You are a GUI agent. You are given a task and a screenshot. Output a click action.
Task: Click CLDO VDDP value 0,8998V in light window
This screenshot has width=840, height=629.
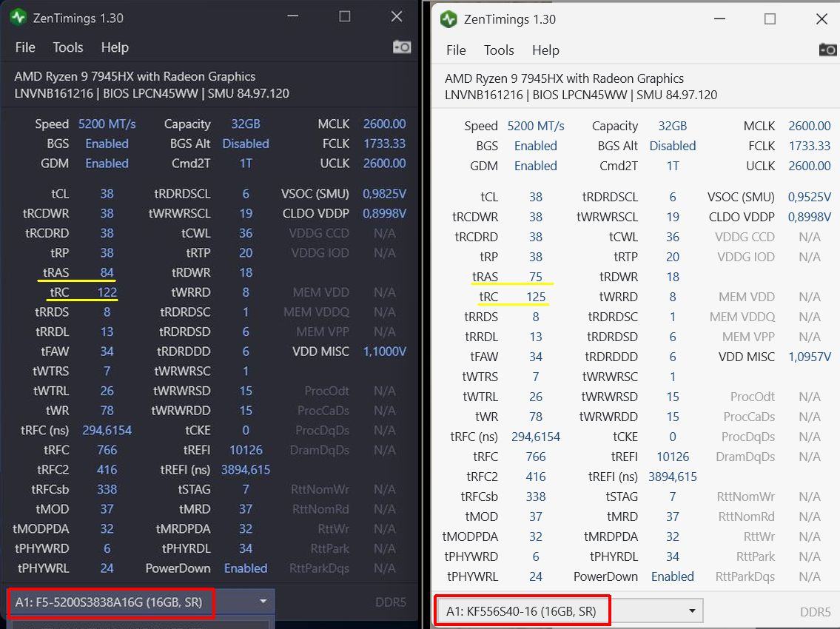[x=810, y=217]
